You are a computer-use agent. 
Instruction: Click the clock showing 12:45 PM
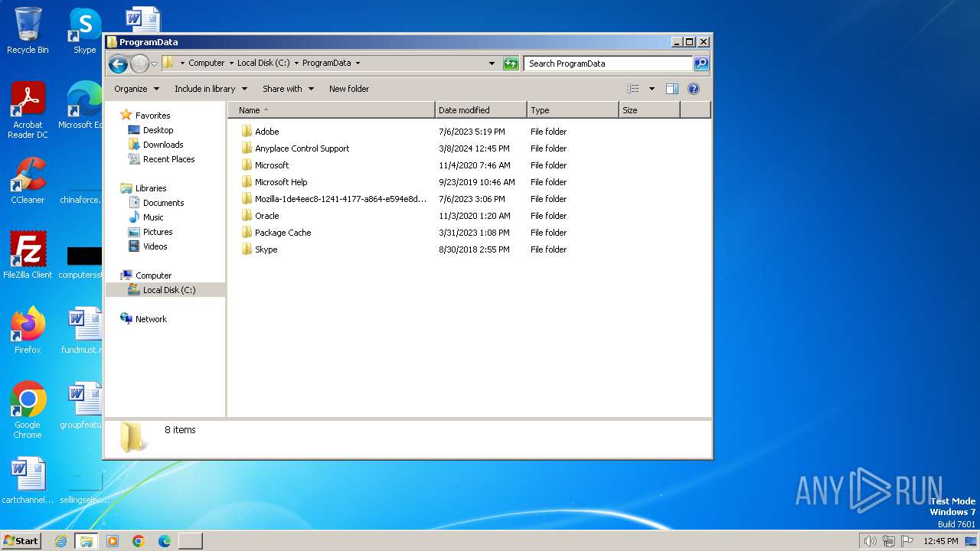tap(940, 541)
